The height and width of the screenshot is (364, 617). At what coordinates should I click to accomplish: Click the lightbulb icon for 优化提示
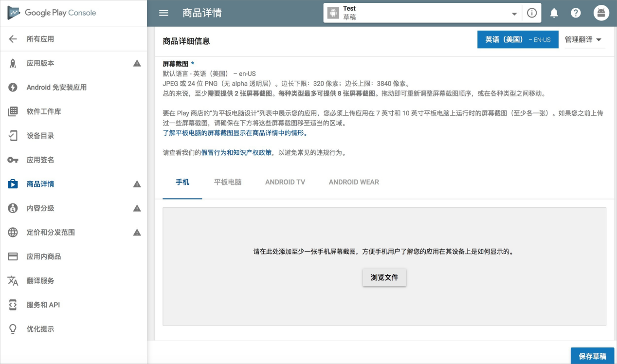[13, 329]
